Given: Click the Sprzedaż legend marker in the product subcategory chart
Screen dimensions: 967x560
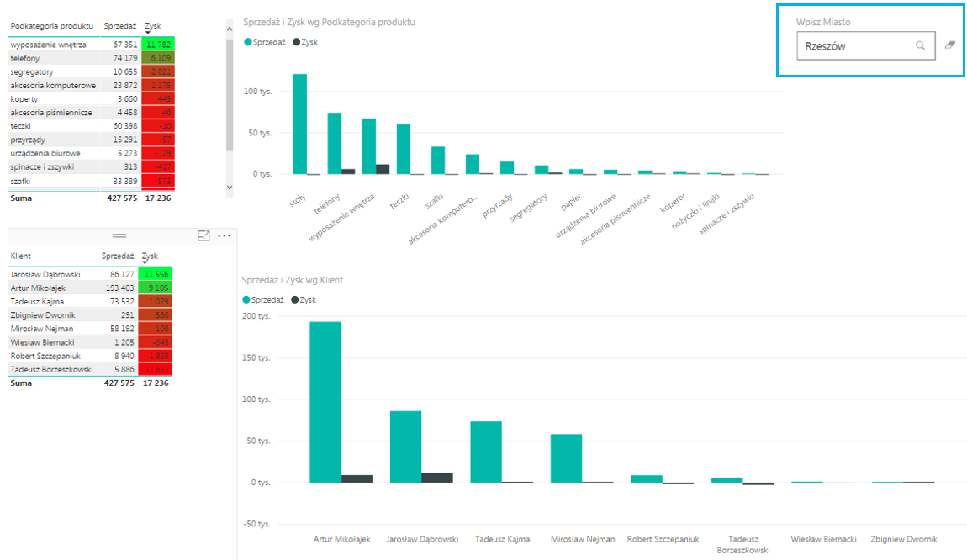Looking at the screenshot, I should pos(248,41).
